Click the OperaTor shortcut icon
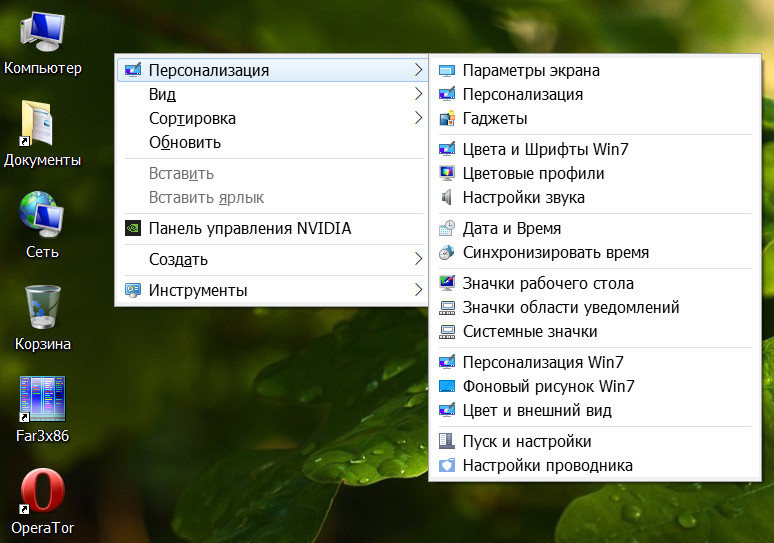Image resolution: width=774 pixels, height=543 pixels. [x=42, y=491]
